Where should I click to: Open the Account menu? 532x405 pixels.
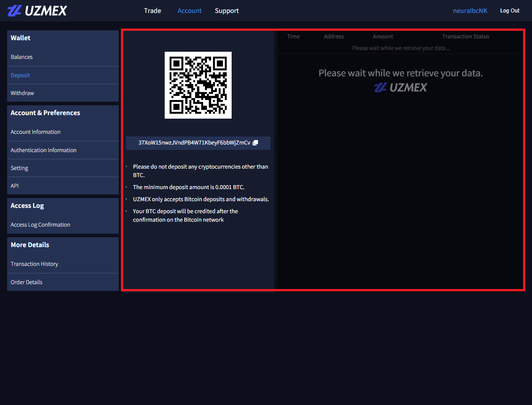pos(189,11)
